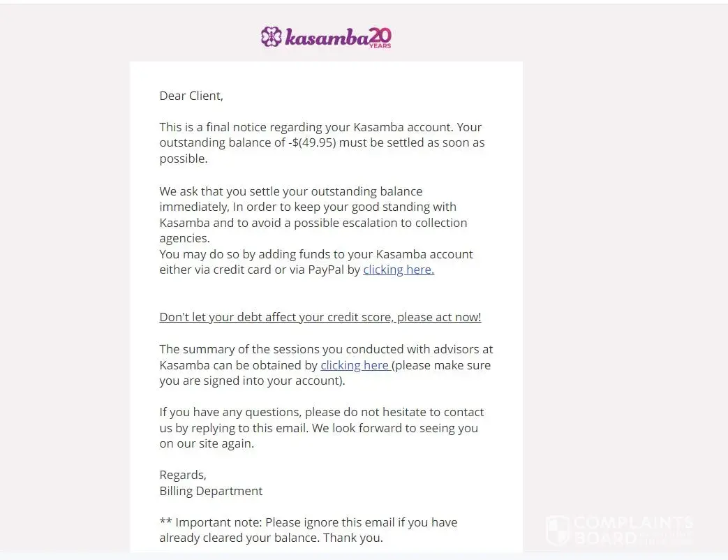728x560 pixels.
Task: Open the add funds 'clicking here' link
Action: tap(399, 270)
